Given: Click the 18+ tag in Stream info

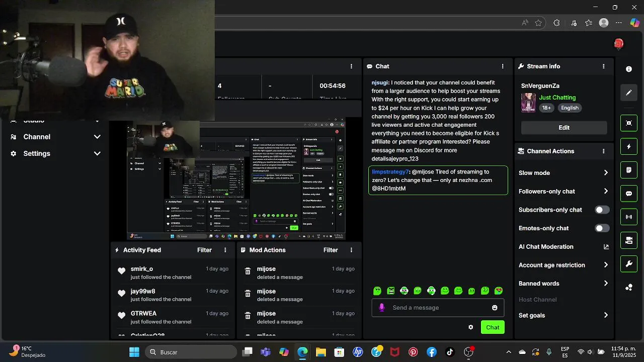Looking at the screenshot, I should [547, 108].
